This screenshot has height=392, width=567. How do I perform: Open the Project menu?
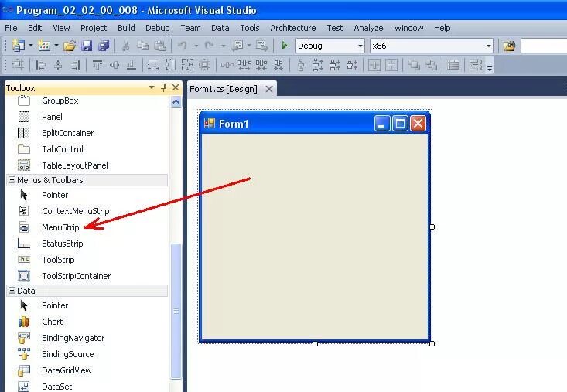(x=94, y=28)
